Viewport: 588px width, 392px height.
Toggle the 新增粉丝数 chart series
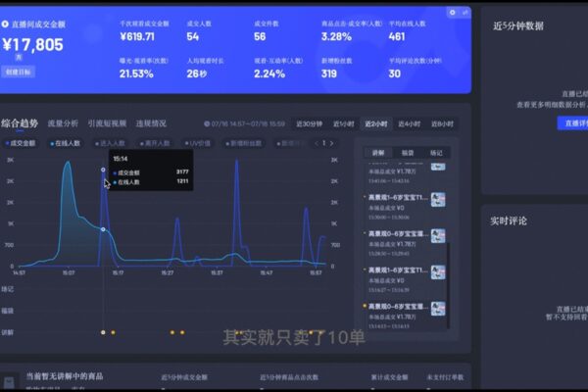(x=244, y=143)
